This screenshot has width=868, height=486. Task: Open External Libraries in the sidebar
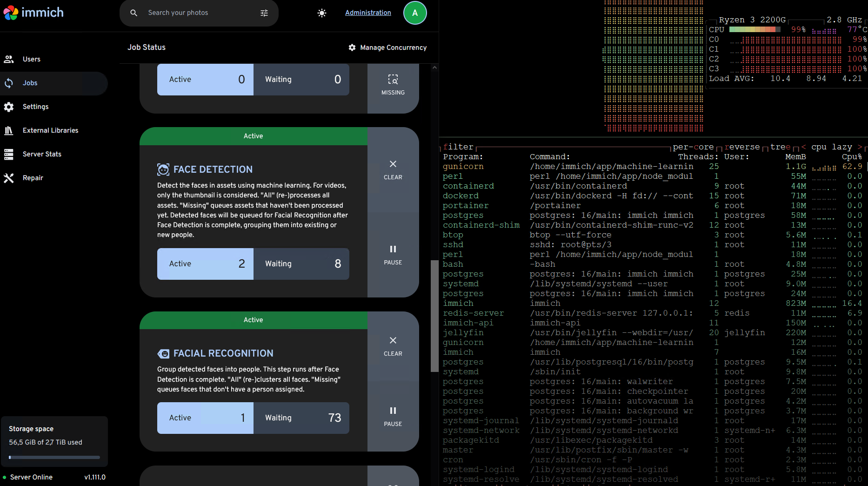tap(54, 130)
